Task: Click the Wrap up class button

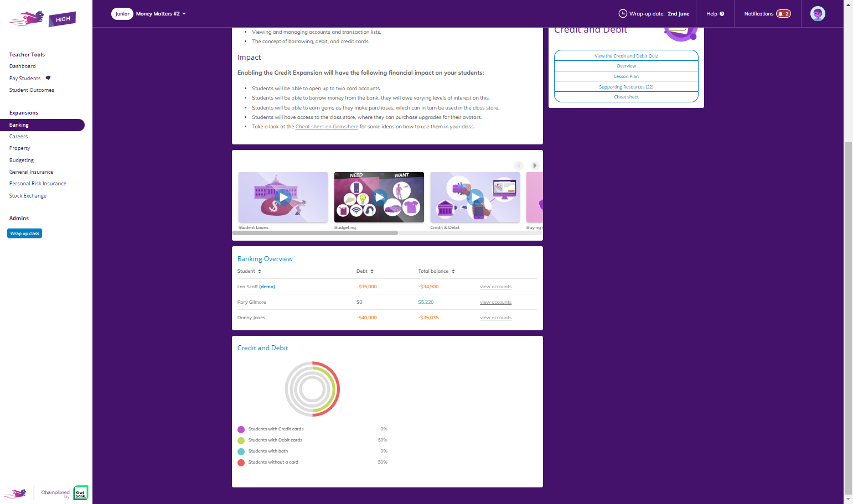Action: point(25,233)
